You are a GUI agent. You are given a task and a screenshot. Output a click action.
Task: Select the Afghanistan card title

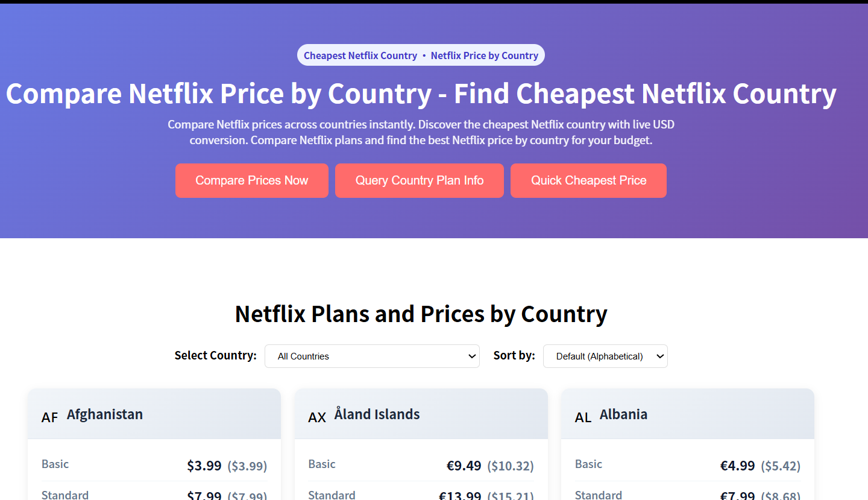tap(105, 414)
